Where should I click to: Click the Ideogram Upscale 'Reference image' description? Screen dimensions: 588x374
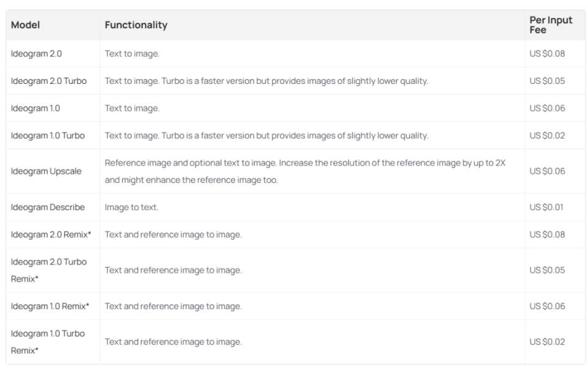[x=305, y=171]
